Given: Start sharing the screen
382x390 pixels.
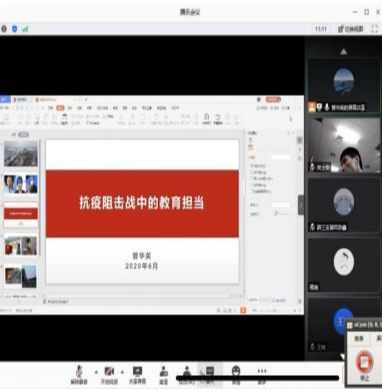Looking at the screenshot, I should coord(137,375).
